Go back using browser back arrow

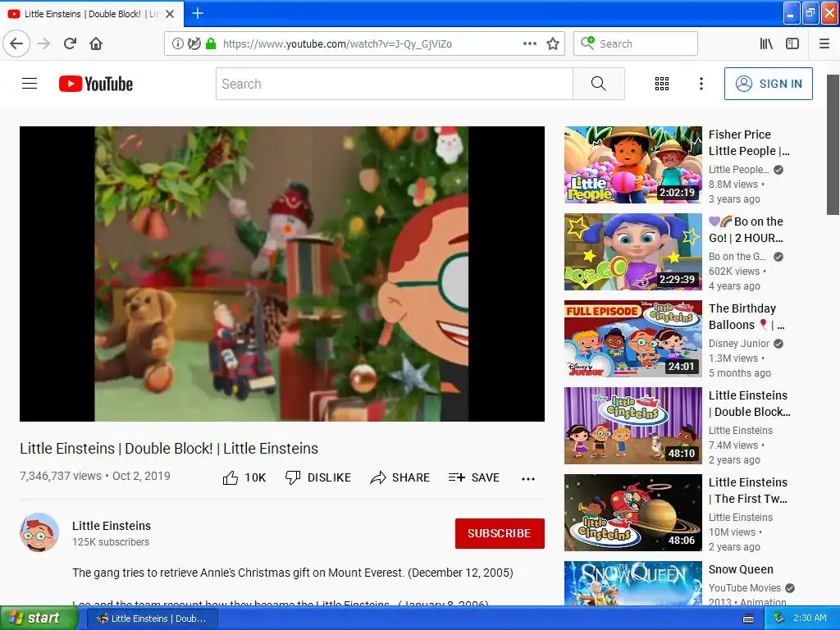pyautogui.click(x=16, y=43)
